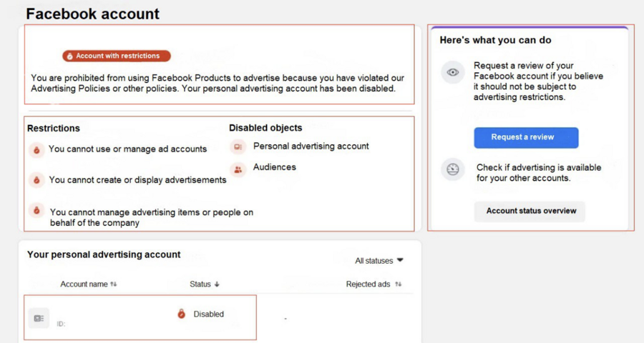This screenshot has height=343, width=644.
Task: Click 'You cannot create or display advertisements'
Action: 137,179
